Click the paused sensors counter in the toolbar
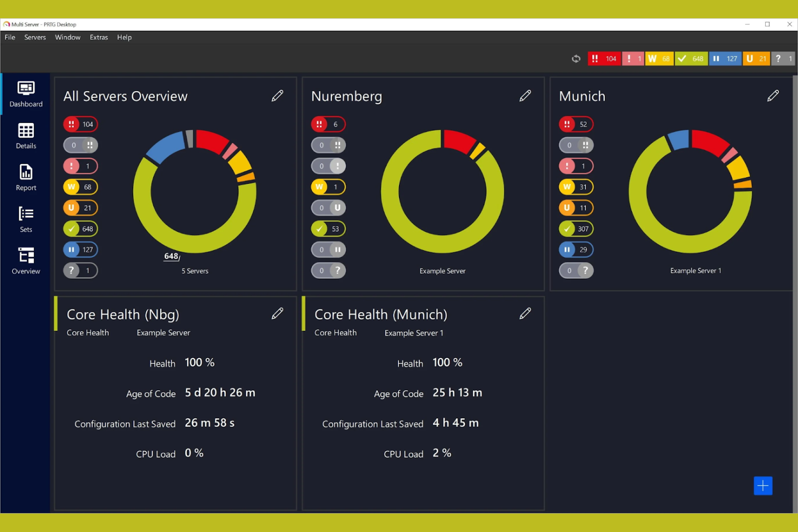 click(725, 58)
